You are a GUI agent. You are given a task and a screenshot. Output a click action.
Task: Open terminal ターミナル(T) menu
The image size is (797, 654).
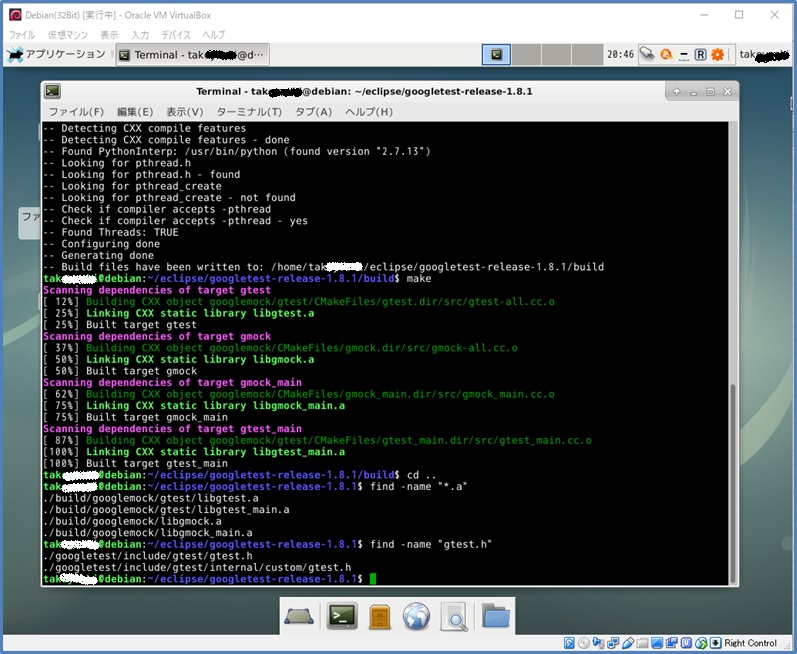click(x=249, y=112)
